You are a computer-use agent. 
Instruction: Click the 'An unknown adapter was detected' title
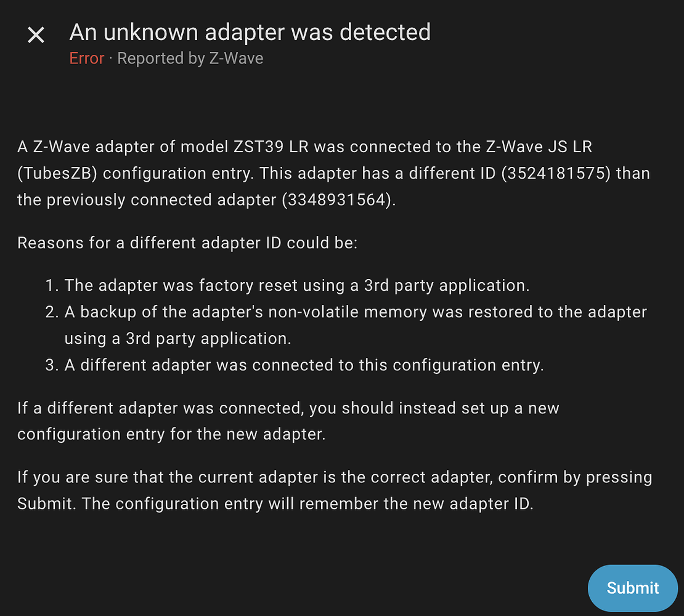tap(250, 32)
